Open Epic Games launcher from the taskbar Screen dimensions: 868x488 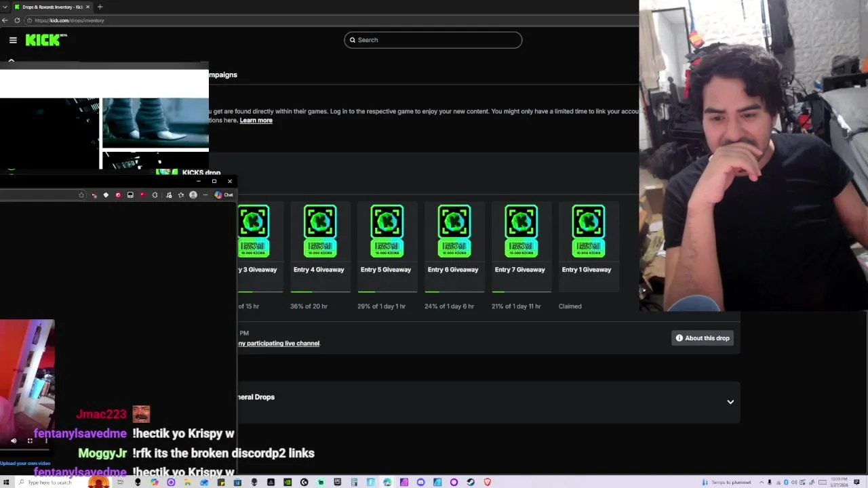[x=338, y=482]
